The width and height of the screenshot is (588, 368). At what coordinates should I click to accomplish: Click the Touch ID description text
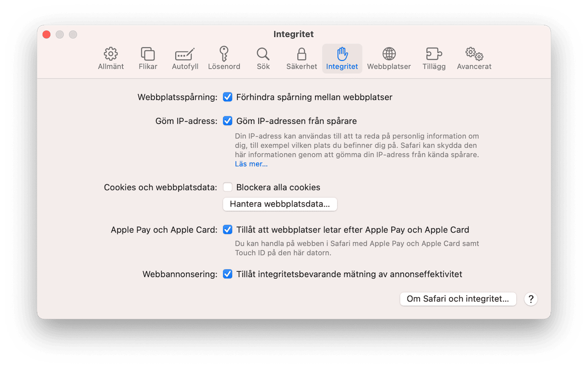point(357,248)
